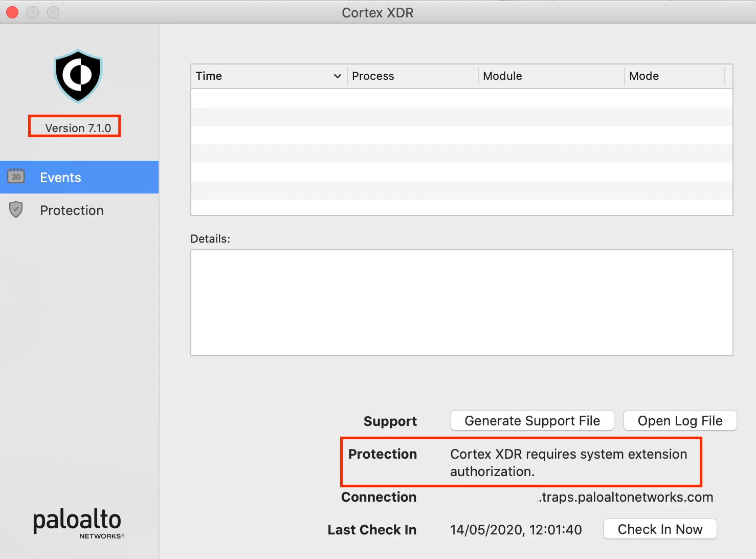756x559 pixels.
Task: Click the Mode column header
Action: [675, 76]
